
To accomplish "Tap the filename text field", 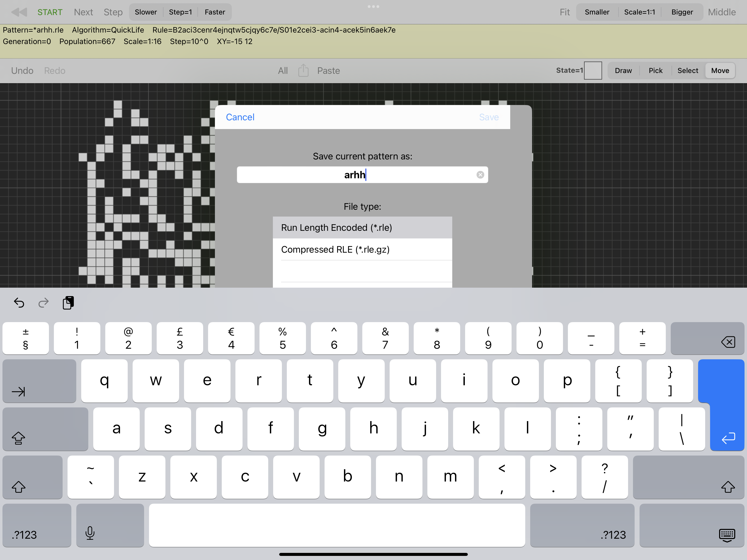I will point(362,175).
